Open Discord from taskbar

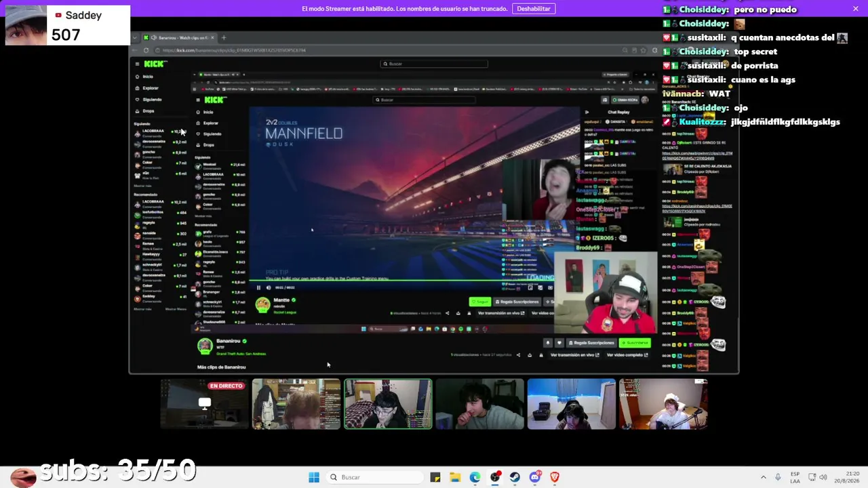(x=534, y=477)
